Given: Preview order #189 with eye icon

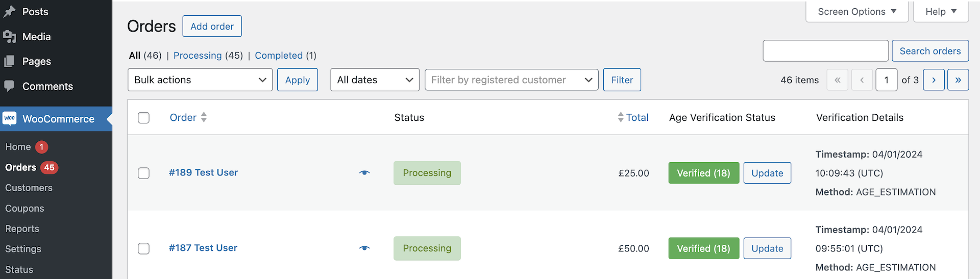Looking at the screenshot, I should coord(364,173).
